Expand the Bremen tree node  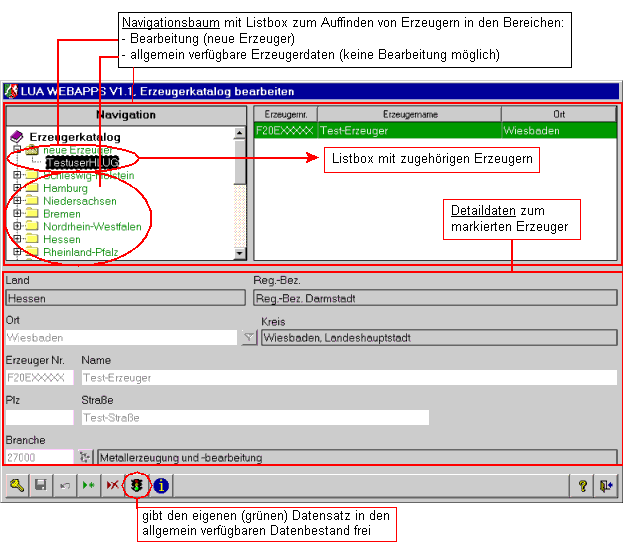pyautogui.click(x=17, y=214)
